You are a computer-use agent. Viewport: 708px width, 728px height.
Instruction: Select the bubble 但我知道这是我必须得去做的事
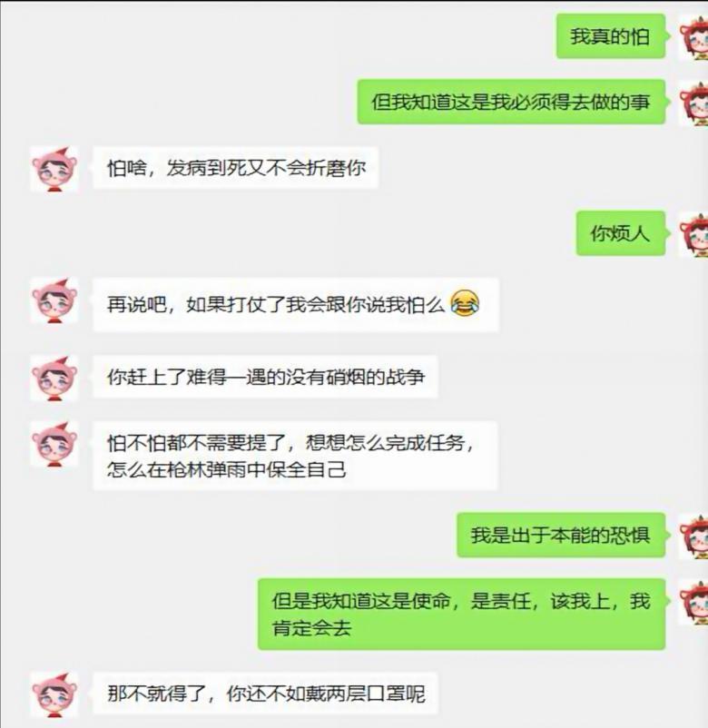point(511,102)
